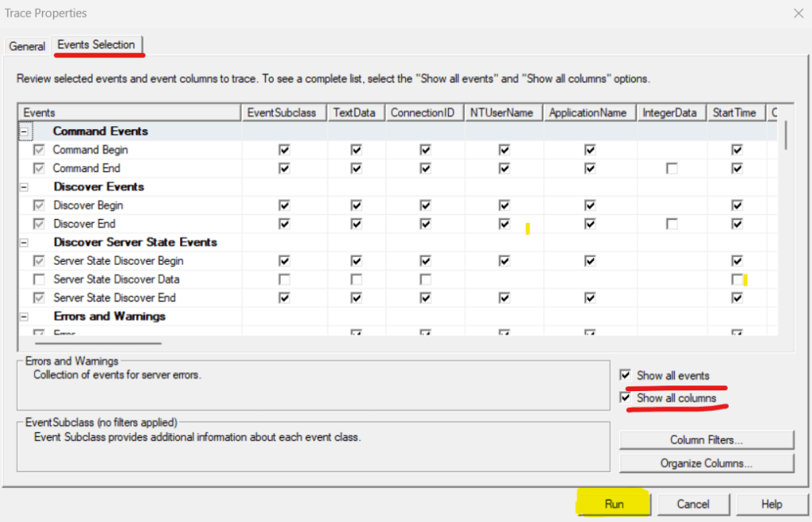Uncheck StartTime for Command Begin
This screenshot has width=812, height=522.
(x=737, y=150)
